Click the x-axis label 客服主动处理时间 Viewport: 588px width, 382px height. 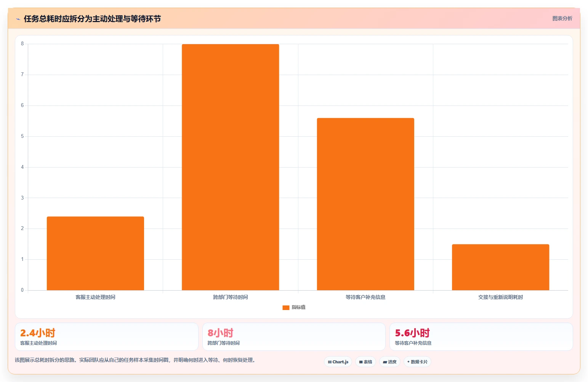(x=95, y=297)
